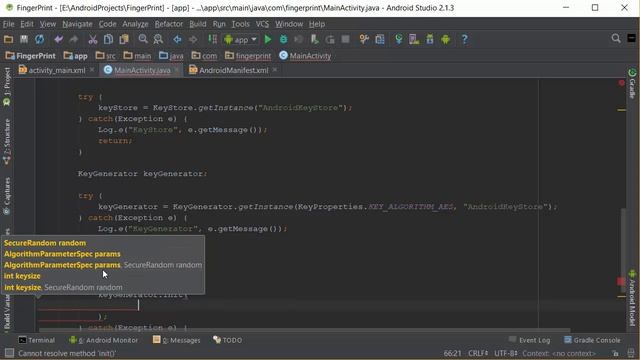The height and width of the screenshot is (360, 640).
Task: Open the Terminal tool window
Action: pyautogui.click(x=36, y=340)
